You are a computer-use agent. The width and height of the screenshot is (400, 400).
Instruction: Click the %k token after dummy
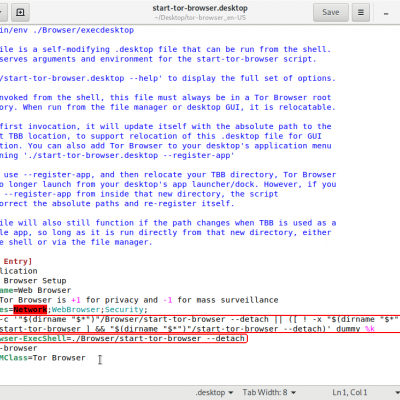point(370,329)
